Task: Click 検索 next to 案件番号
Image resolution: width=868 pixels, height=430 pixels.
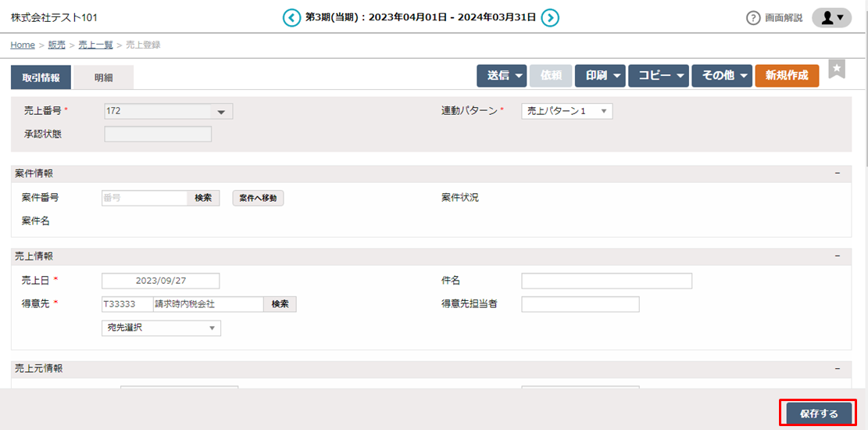Action: (x=203, y=199)
